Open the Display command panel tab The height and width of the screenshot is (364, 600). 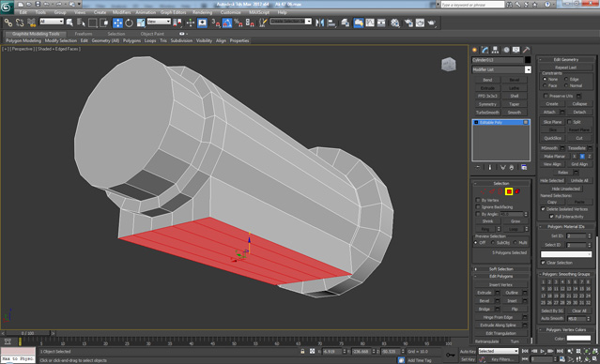[x=516, y=50]
